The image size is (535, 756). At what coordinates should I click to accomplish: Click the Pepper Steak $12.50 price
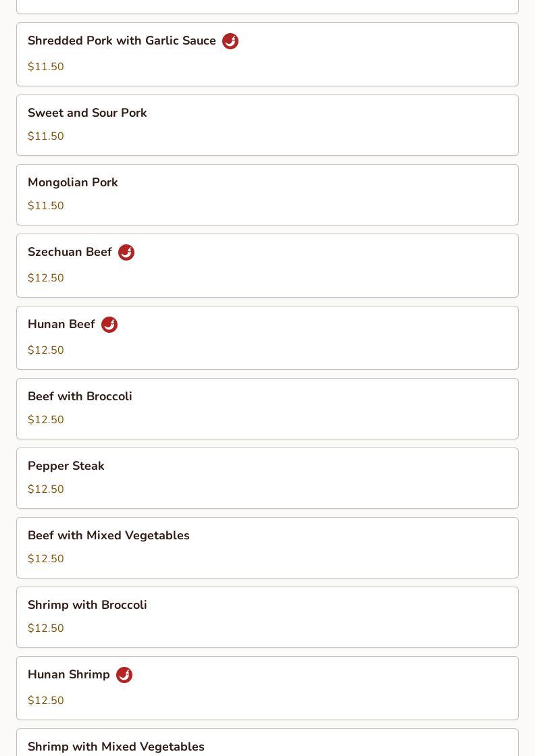click(x=46, y=489)
